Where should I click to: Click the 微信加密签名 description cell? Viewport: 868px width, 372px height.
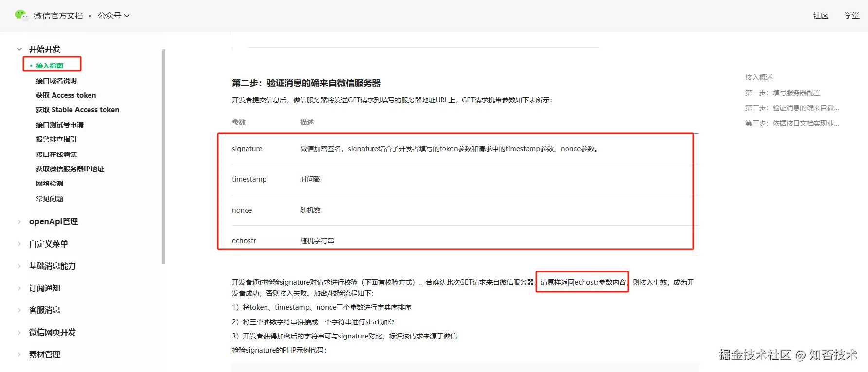450,149
